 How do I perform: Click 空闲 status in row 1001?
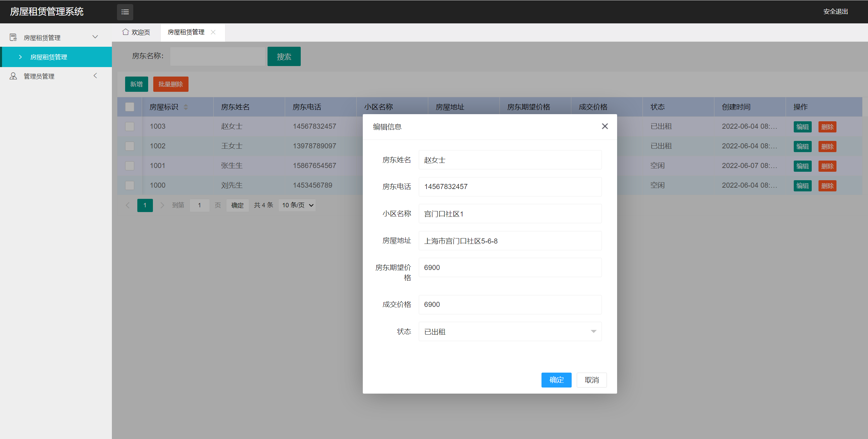point(657,166)
